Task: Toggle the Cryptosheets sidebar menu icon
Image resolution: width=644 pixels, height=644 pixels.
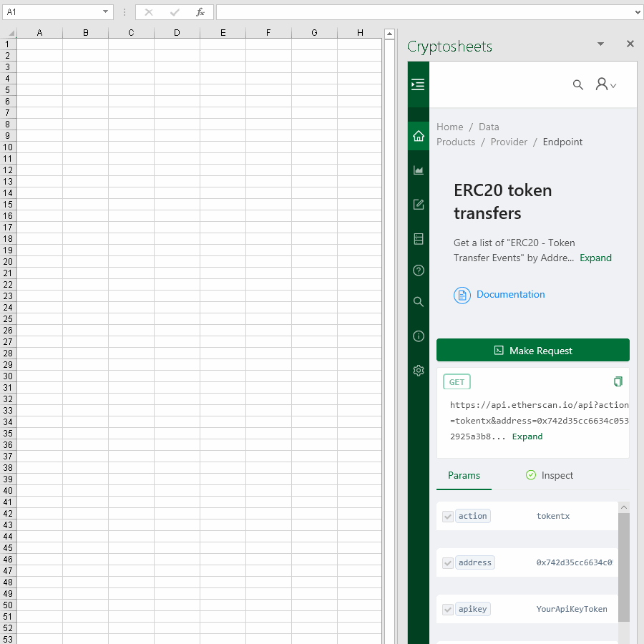Action: tap(418, 84)
